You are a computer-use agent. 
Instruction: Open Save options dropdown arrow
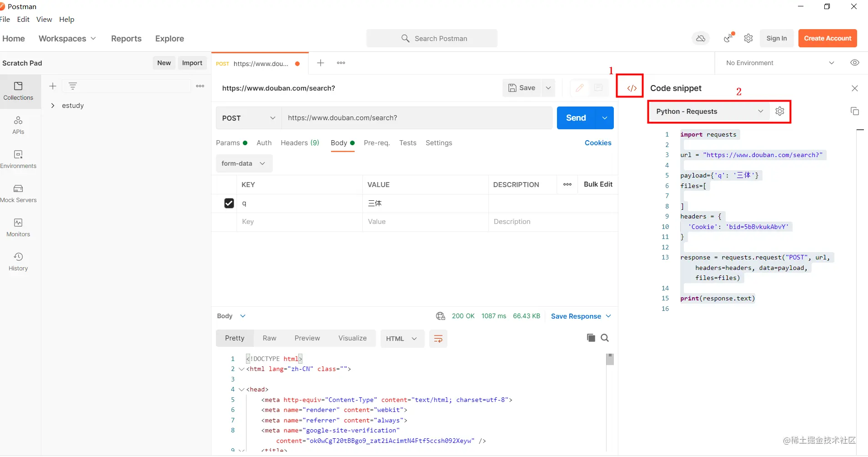click(548, 88)
